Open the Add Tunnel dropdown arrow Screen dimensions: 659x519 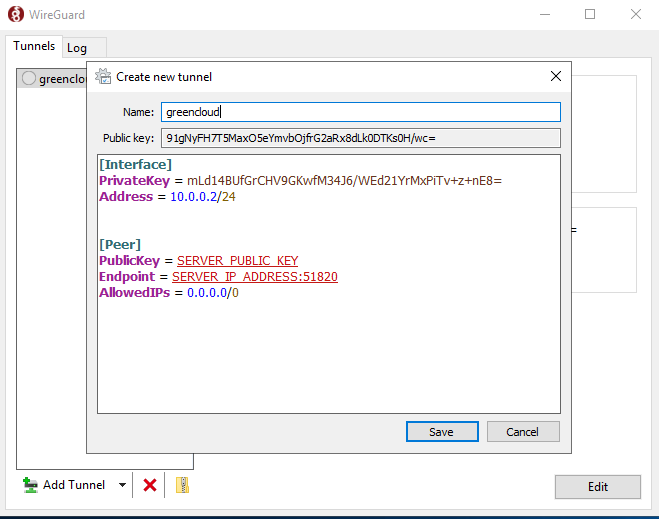pyautogui.click(x=122, y=485)
